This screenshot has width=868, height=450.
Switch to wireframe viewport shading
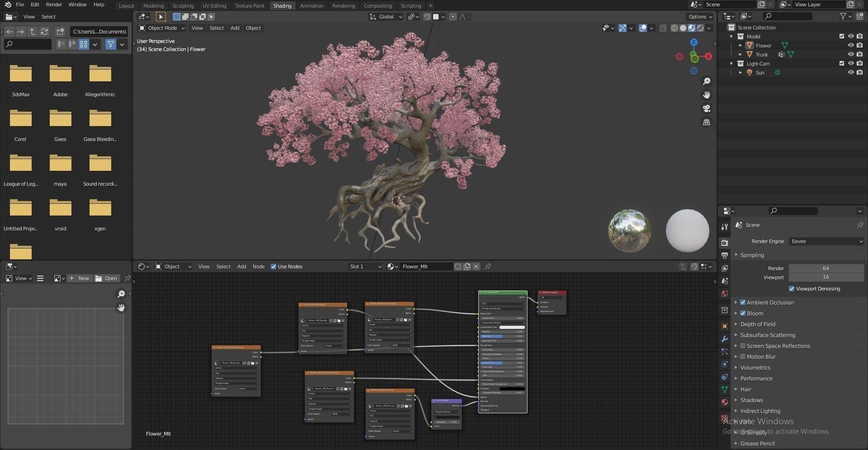(675, 28)
